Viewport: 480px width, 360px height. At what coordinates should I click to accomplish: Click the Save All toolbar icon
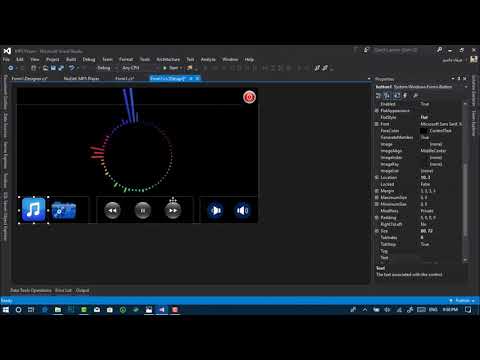click(x=61, y=68)
